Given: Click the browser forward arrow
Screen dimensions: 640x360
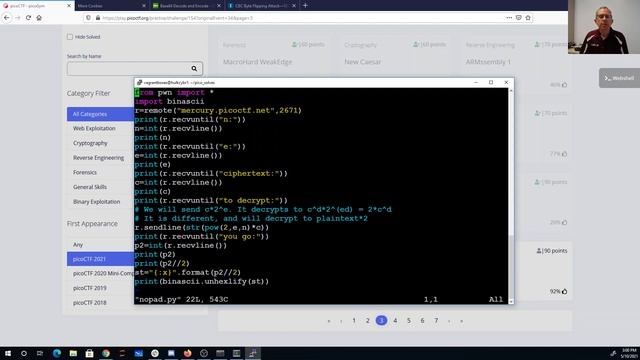Looking at the screenshot, I should point(18,18).
